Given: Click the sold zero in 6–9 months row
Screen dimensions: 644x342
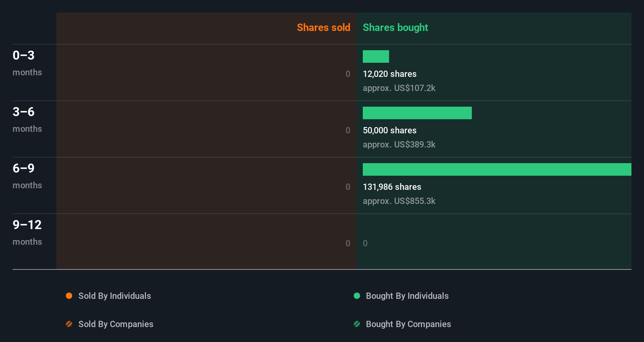Looking at the screenshot, I should tap(348, 187).
